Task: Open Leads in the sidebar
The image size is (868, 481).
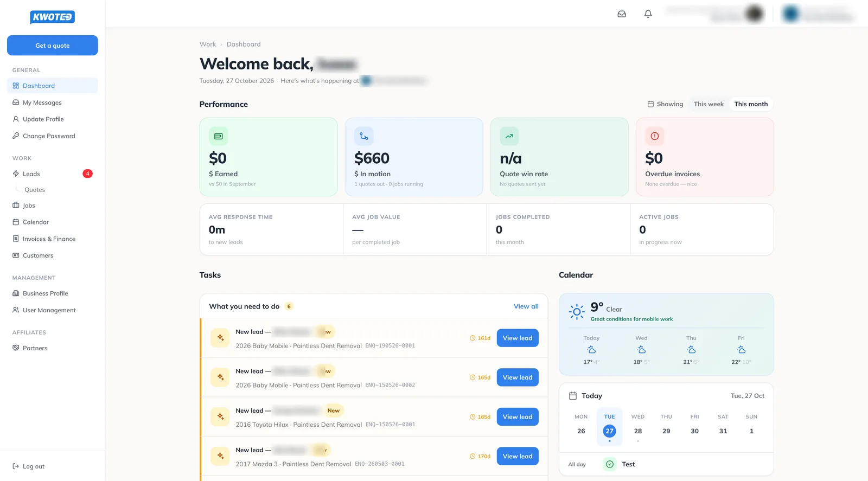Action: pos(53,174)
